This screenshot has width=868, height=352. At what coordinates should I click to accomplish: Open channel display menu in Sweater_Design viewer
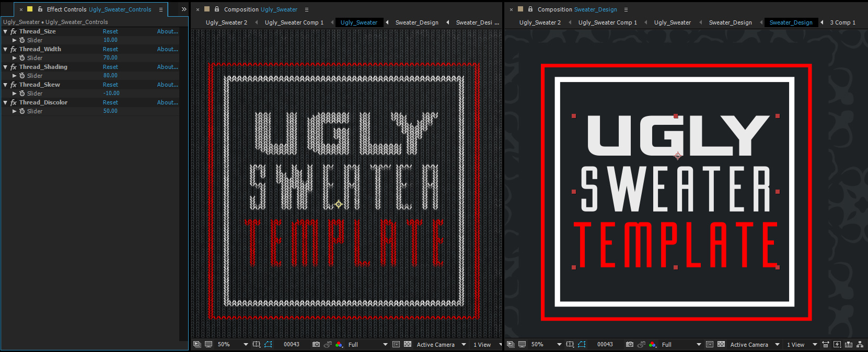[653, 345]
